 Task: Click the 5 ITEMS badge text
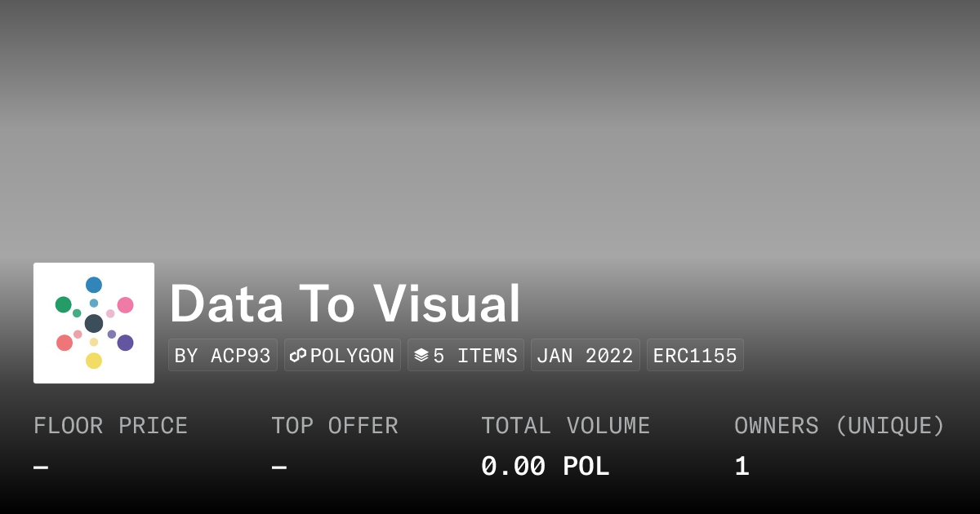click(x=475, y=356)
